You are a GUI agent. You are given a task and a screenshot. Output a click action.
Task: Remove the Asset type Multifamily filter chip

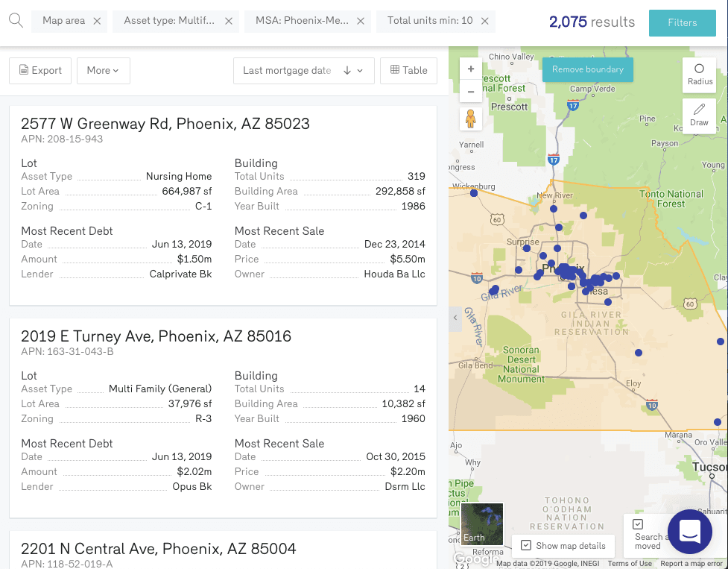229,21
